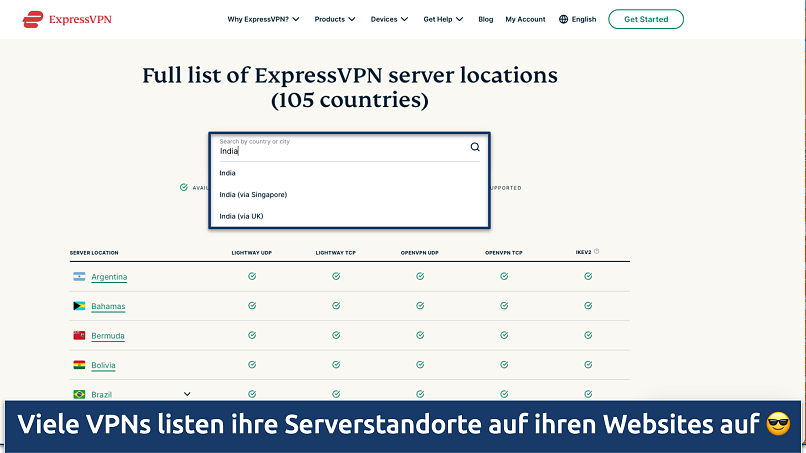The image size is (806, 453).
Task: Open the Bolivia server link
Action: 103,365
